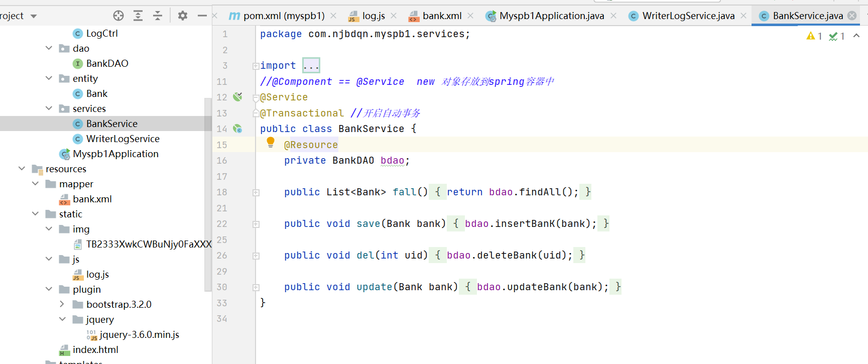Select index.html in project tree
The image size is (868, 364).
click(x=95, y=349)
